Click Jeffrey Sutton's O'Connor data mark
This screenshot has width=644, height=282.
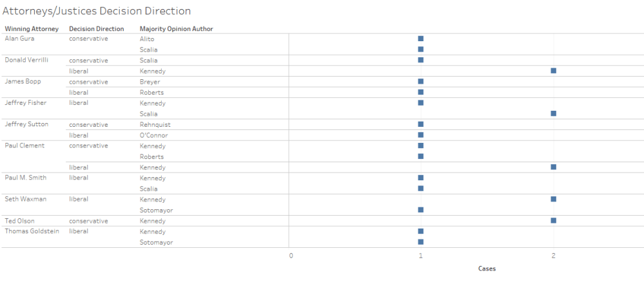(x=421, y=135)
